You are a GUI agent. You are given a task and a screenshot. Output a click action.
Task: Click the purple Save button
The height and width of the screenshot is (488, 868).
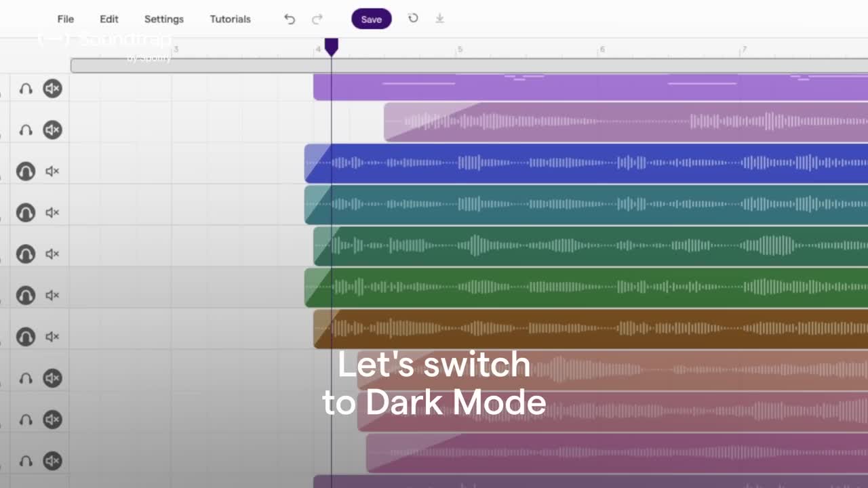point(372,19)
